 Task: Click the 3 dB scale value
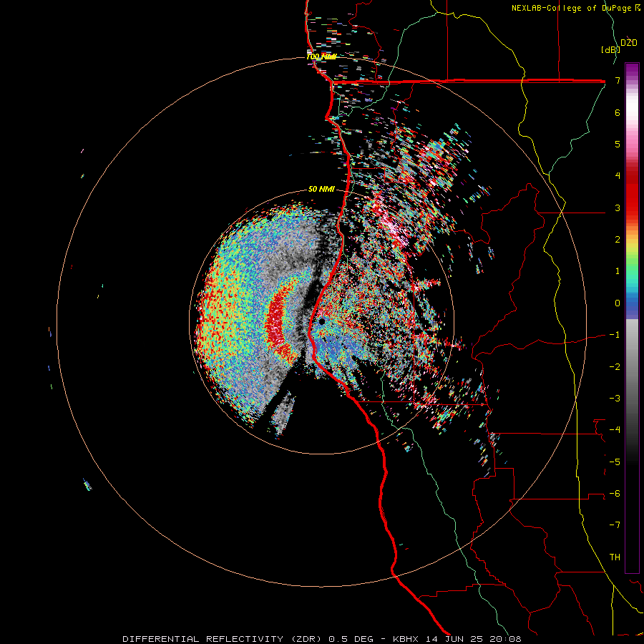tap(618, 208)
